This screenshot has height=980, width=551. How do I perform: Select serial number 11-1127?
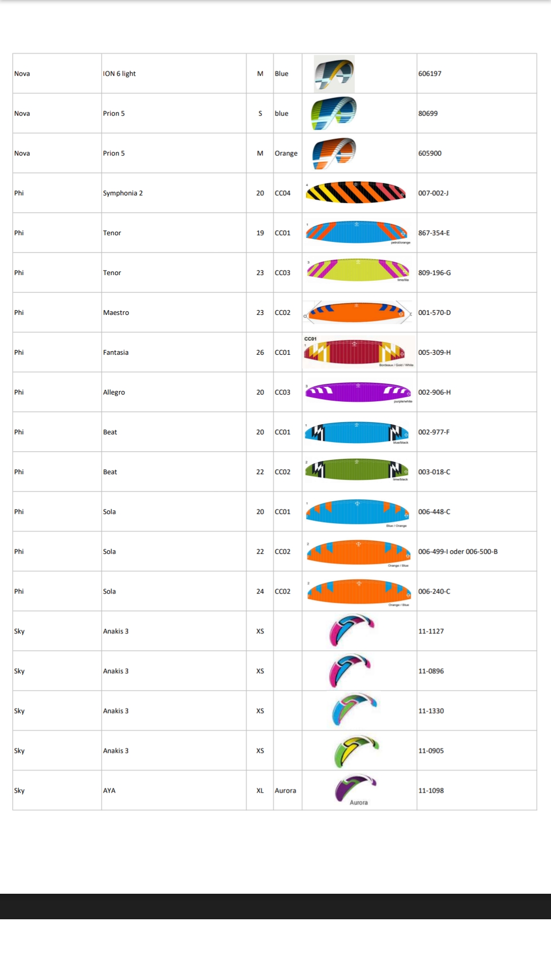click(431, 631)
